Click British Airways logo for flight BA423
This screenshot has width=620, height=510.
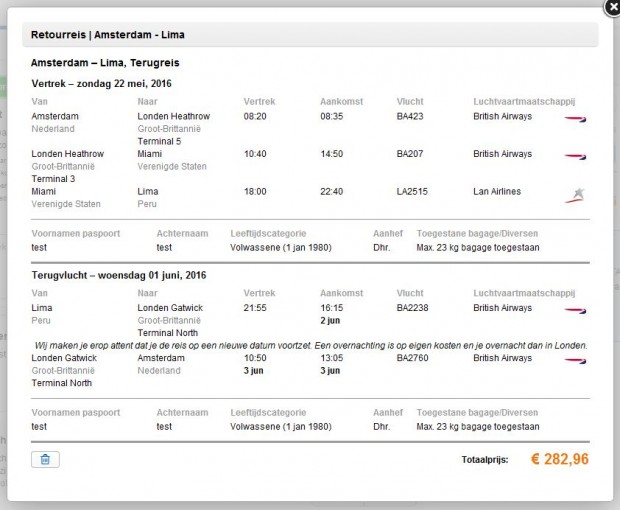point(575,118)
